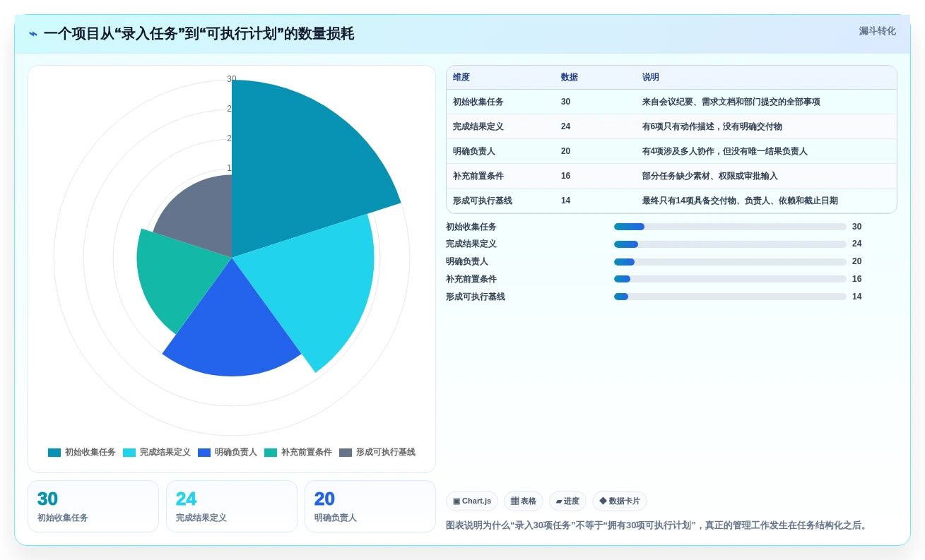The height and width of the screenshot is (560, 925).
Task: Open the 24 完成结果定义 stat card
Action: click(x=232, y=506)
